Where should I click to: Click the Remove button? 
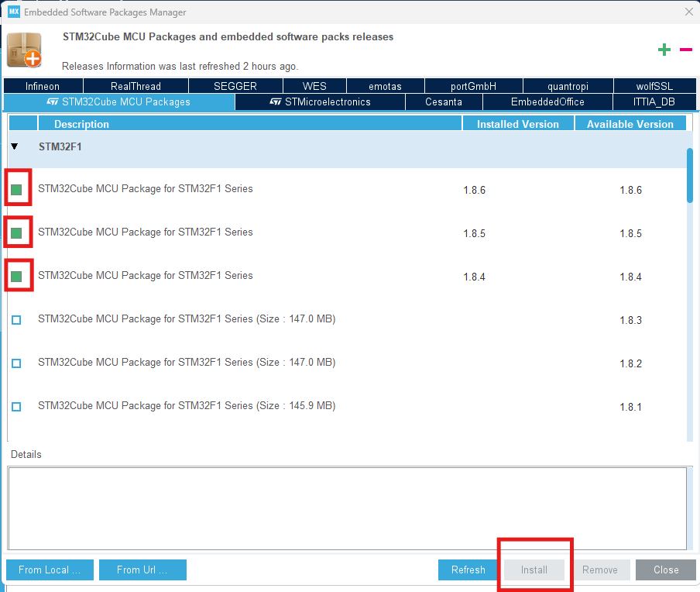point(600,570)
